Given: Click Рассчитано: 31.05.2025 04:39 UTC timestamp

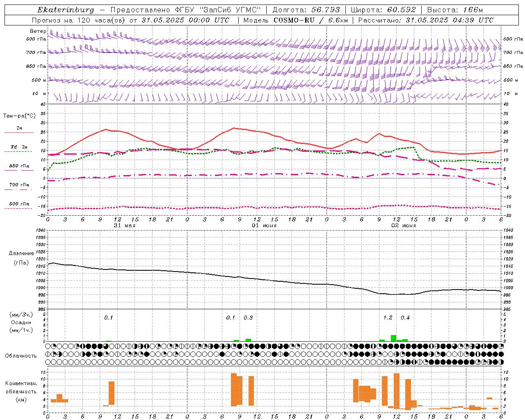Looking at the screenshot, I should [x=426, y=20].
